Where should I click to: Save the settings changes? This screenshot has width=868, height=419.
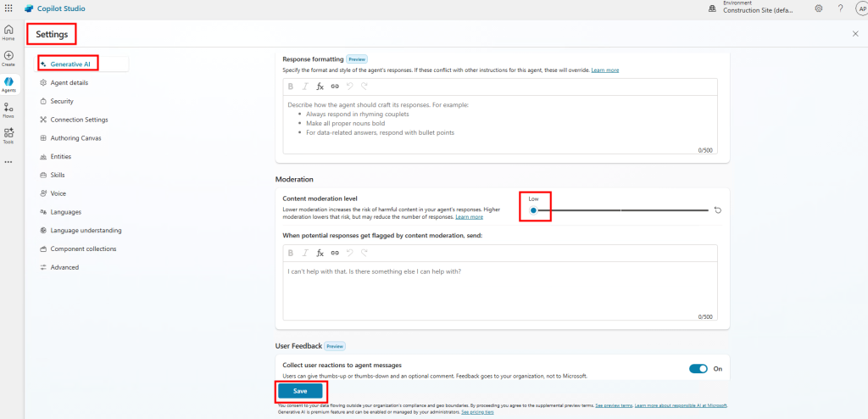click(300, 391)
